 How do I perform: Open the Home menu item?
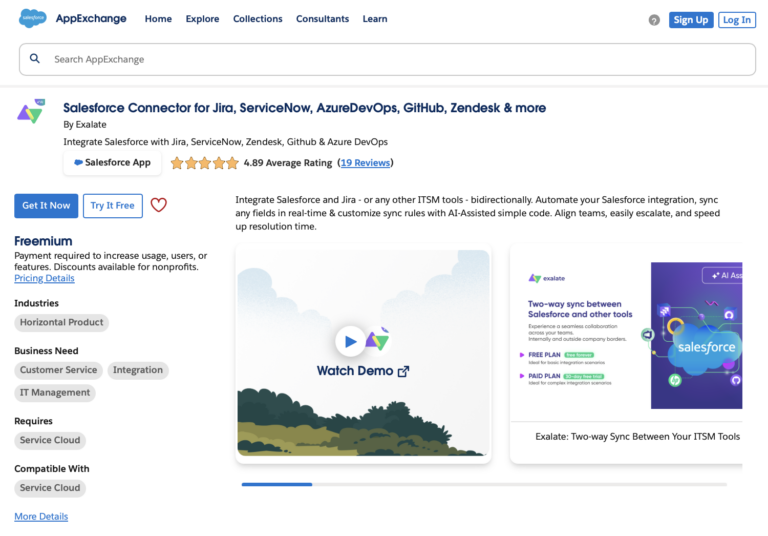tap(158, 19)
